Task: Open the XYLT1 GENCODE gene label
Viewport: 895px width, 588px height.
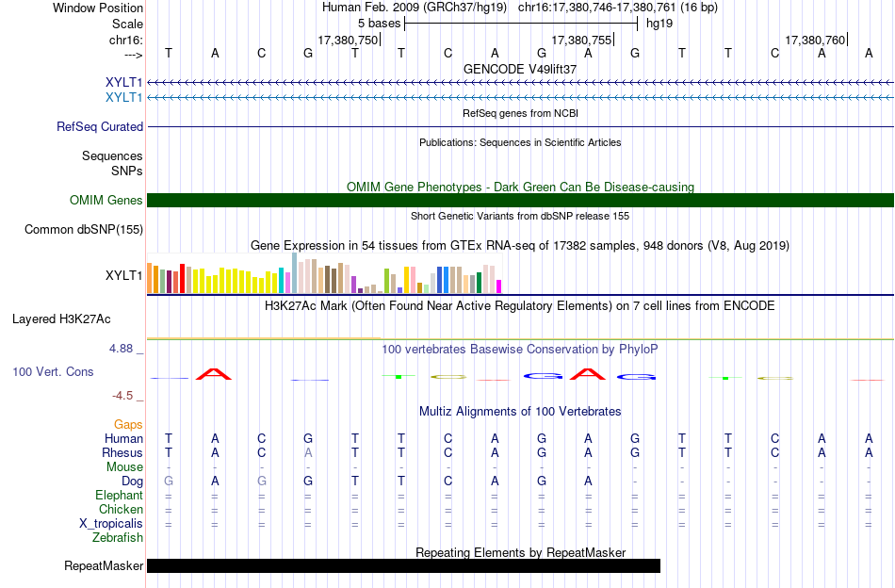Action: click(123, 82)
